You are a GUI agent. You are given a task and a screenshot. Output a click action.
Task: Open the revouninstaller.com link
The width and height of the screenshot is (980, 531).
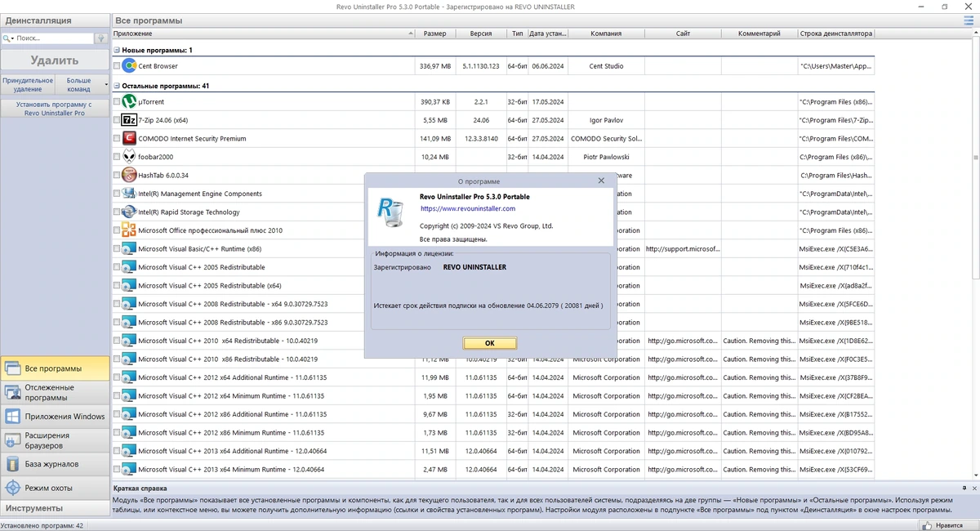tap(468, 208)
